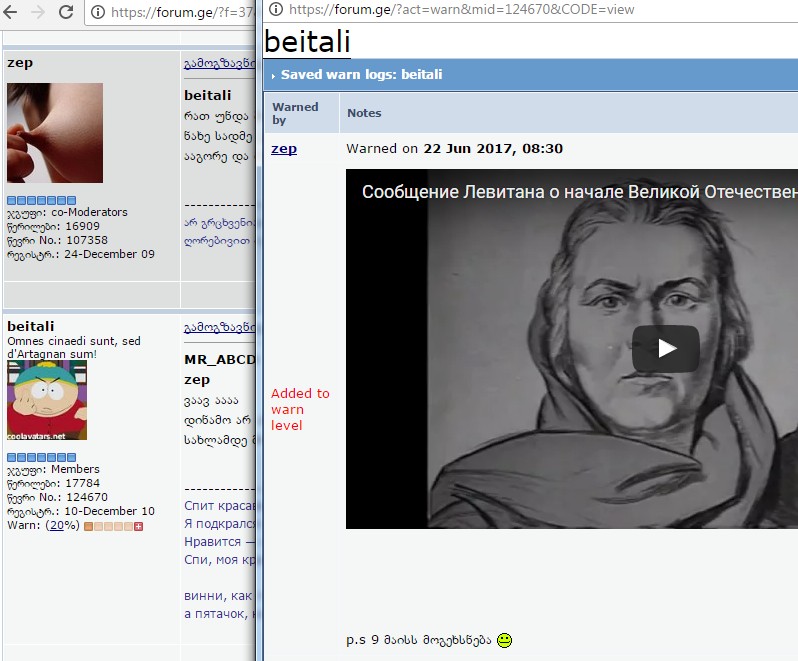This screenshot has width=798, height=661.
Task: Select quoted name MR_ABCD in beitali's post
Action: click(x=219, y=360)
